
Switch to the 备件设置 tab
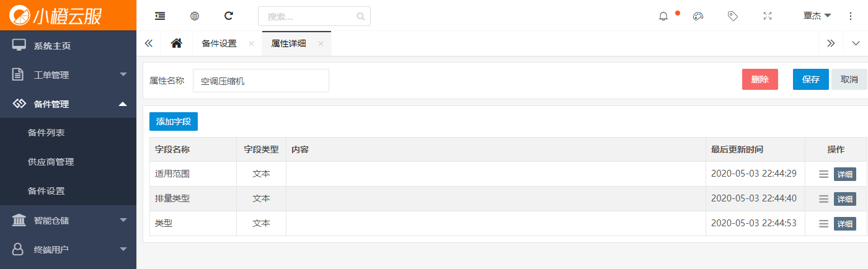point(219,43)
